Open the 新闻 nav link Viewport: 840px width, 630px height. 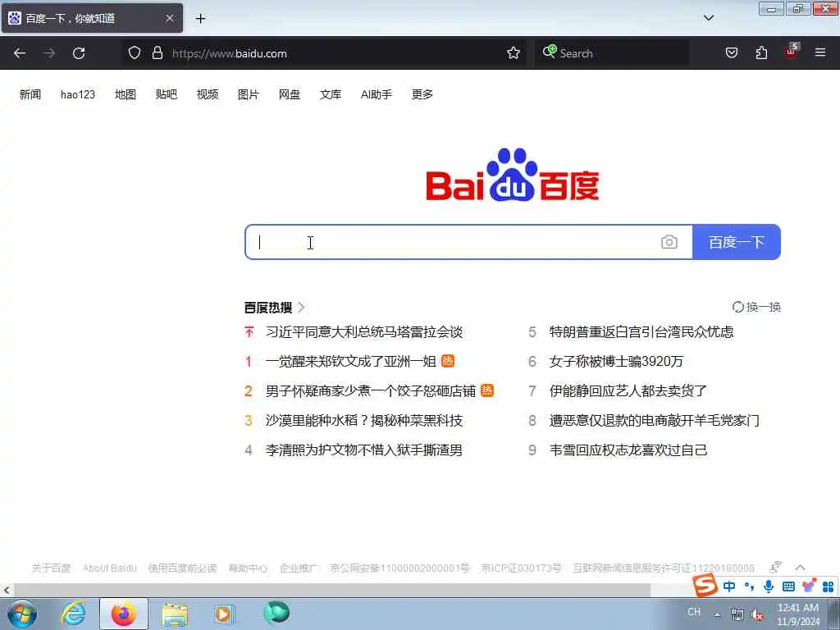(30, 95)
